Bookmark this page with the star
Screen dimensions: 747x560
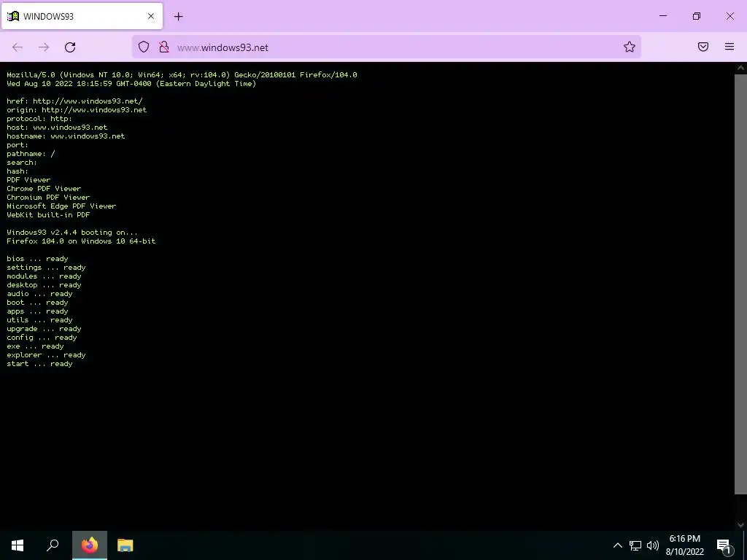click(x=630, y=47)
